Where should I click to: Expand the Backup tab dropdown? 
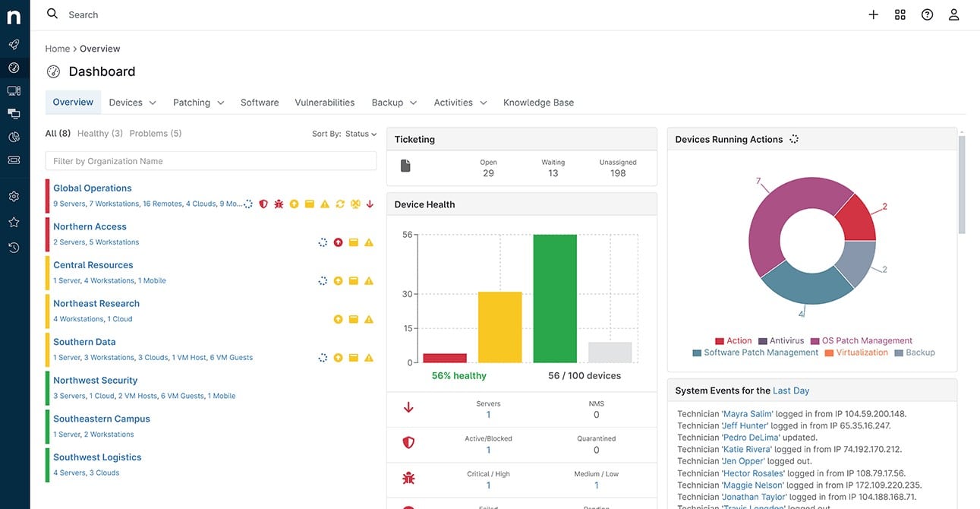[414, 103]
